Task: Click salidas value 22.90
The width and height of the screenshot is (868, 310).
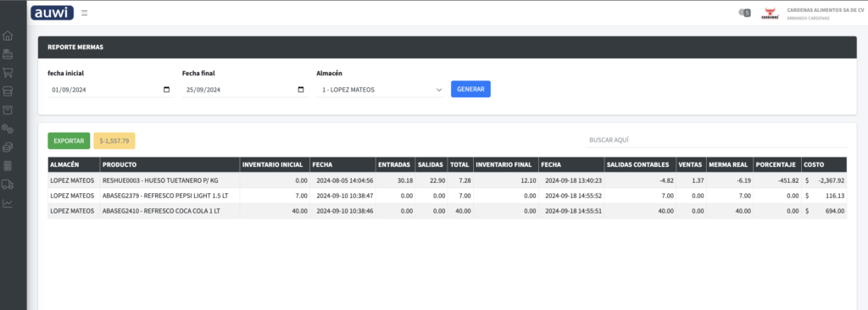Action: (x=437, y=180)
